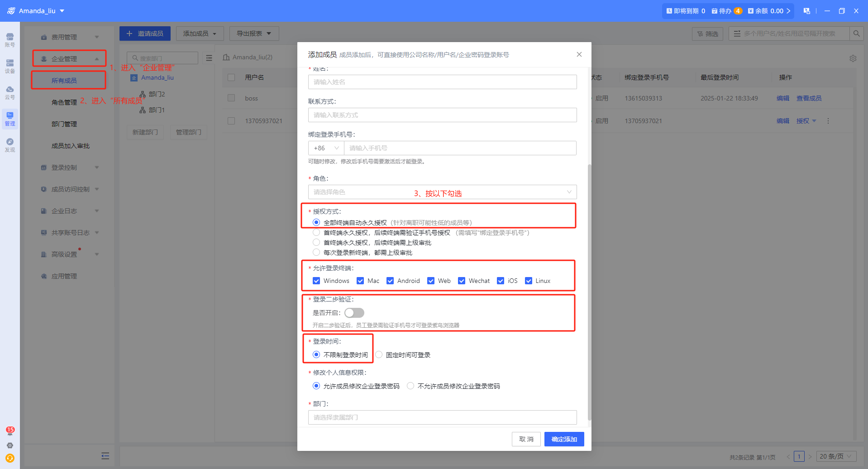Click the dialog vertical scrollbar

[589, 292]
